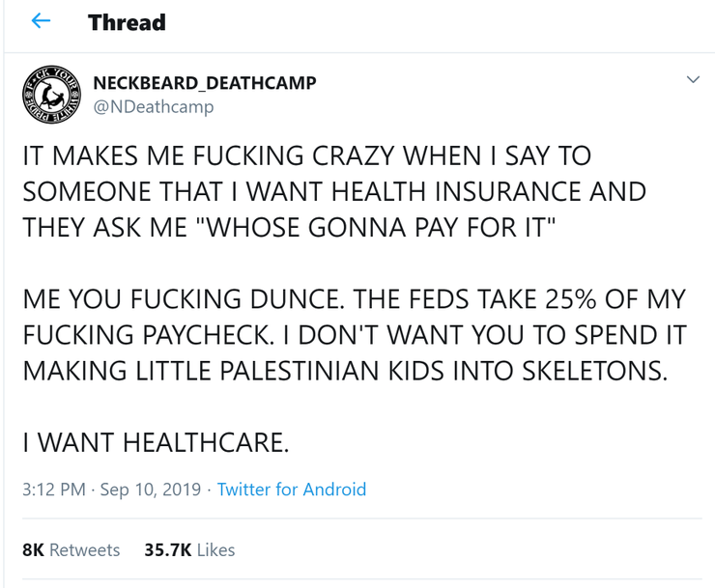Click the NECKBEARD_DEATHCAMP display name
This screenshot has height=588, width=715.
[205, 83]
